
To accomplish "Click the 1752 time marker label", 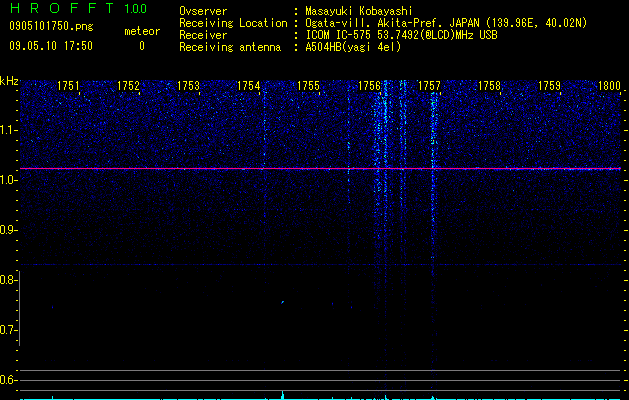I will [x=128, y=86].
